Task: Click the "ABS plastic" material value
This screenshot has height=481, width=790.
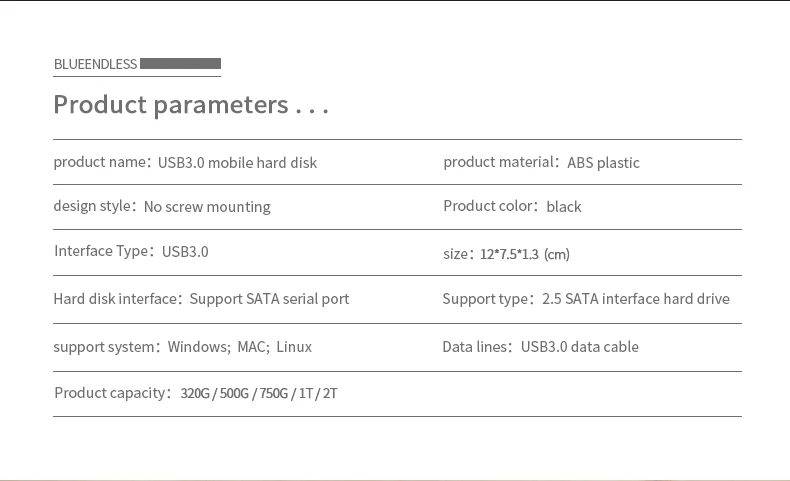Action: pyautogui.click(x=603, y=163)
